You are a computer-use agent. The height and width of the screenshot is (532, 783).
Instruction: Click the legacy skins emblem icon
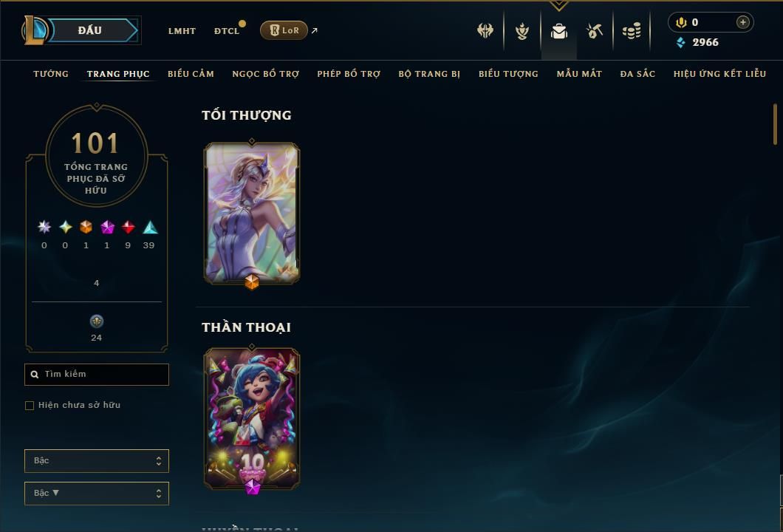96,321
